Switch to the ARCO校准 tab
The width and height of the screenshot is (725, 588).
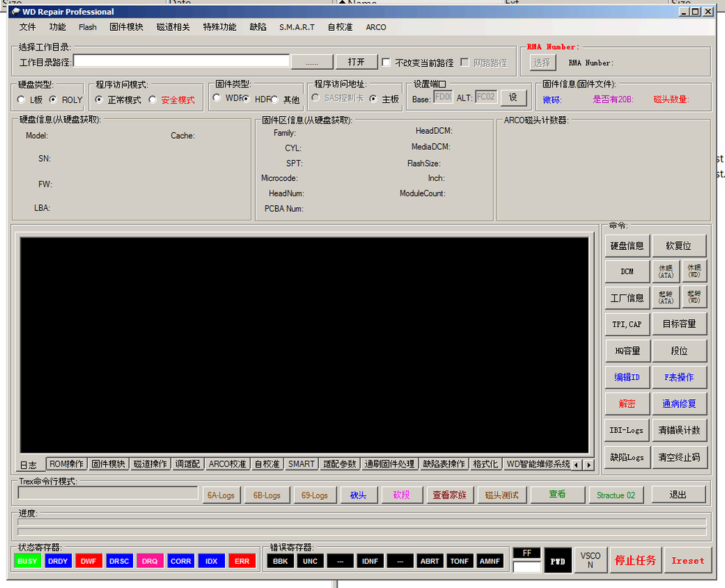click(x=227, y=464)
